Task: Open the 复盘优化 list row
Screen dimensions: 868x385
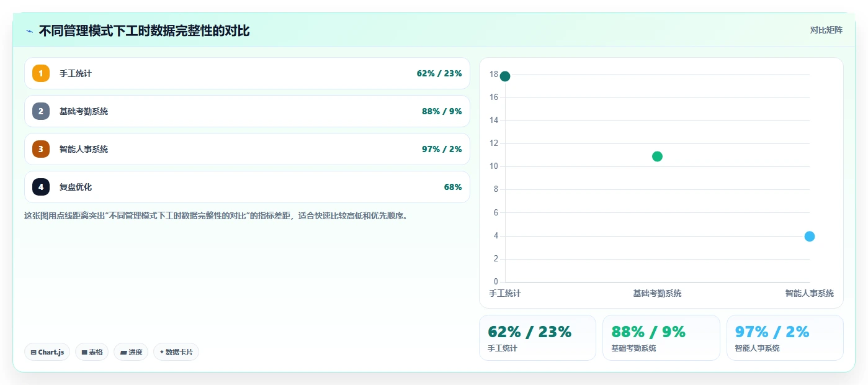Action: (x=247, y=187)
